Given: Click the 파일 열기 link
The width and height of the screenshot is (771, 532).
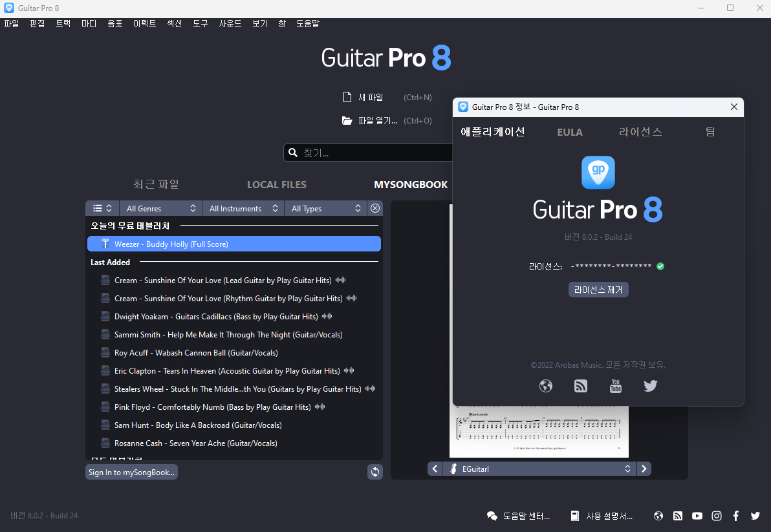Looking at the screenshot, I should tap(378, 120).
